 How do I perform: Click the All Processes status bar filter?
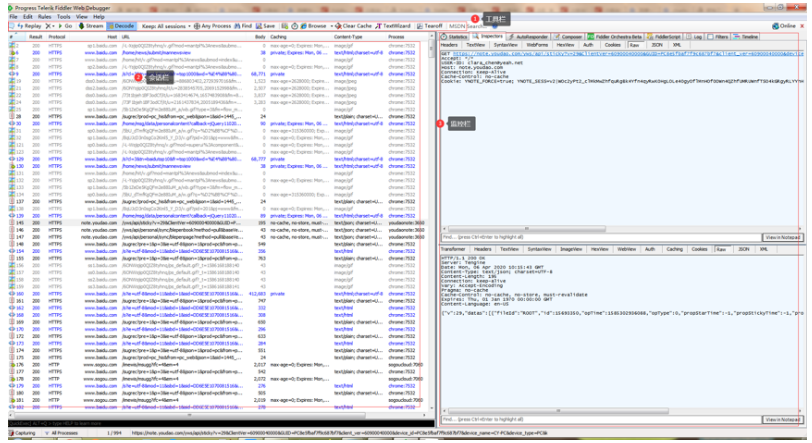pos(61,433)
